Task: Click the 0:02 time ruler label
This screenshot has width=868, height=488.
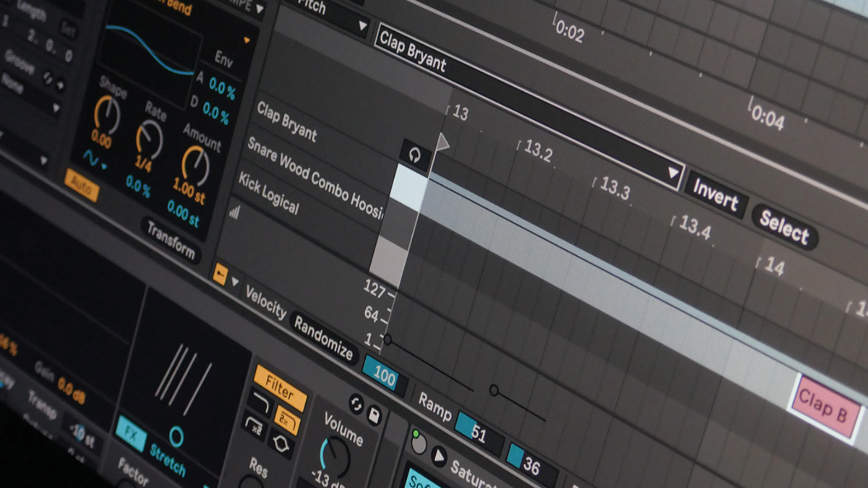Action: [570, 32]
